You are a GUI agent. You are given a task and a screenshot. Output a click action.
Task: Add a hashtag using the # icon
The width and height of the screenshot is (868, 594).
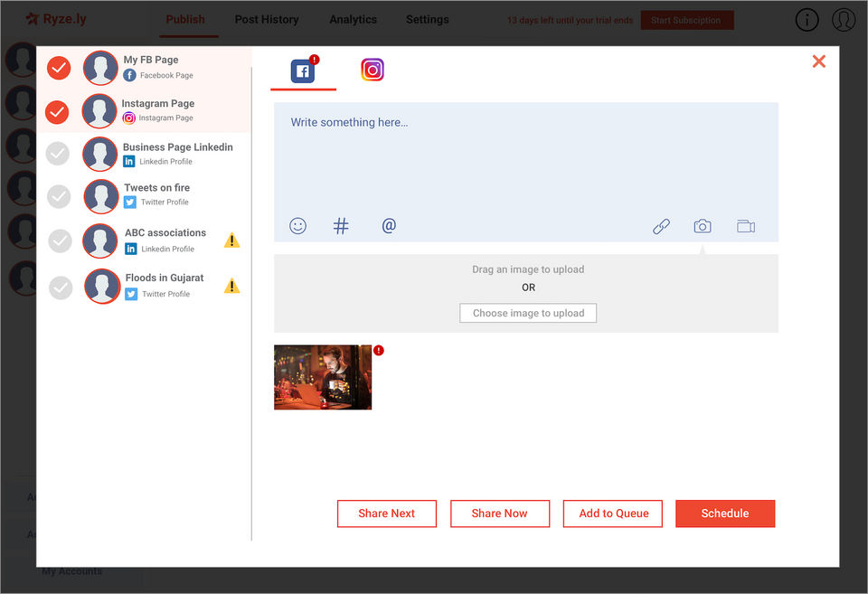[x=341, y=226]
